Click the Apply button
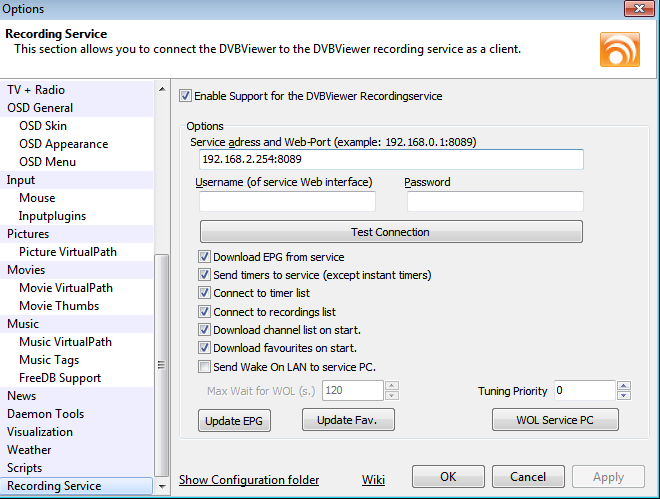The width and height of the screenshot is (660, 499). click(608, 477)
